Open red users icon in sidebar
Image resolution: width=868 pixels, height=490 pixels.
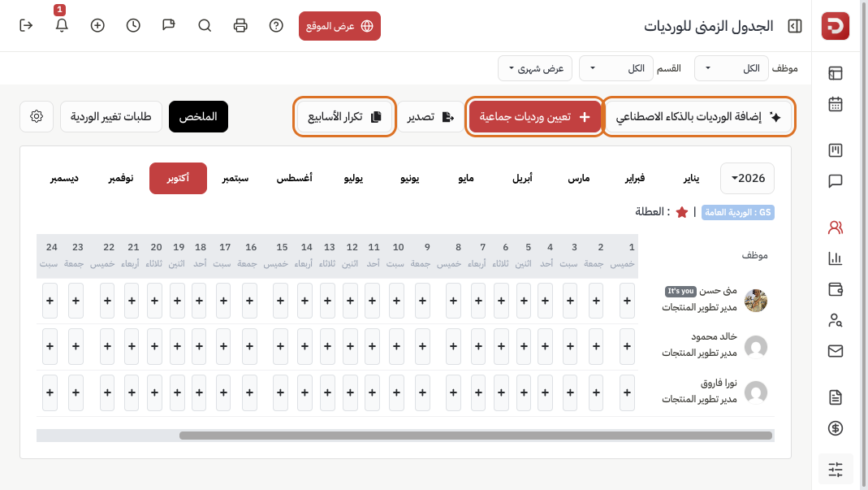(x=836, y=228)
